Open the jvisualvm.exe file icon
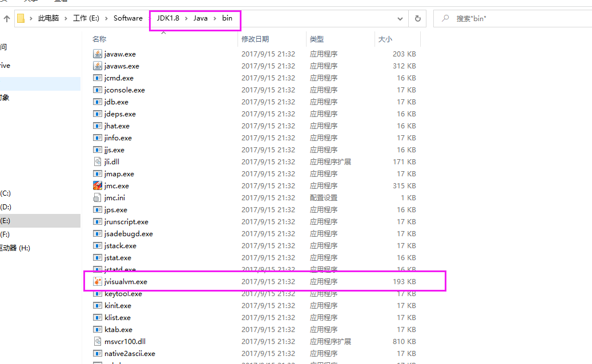 97,281
